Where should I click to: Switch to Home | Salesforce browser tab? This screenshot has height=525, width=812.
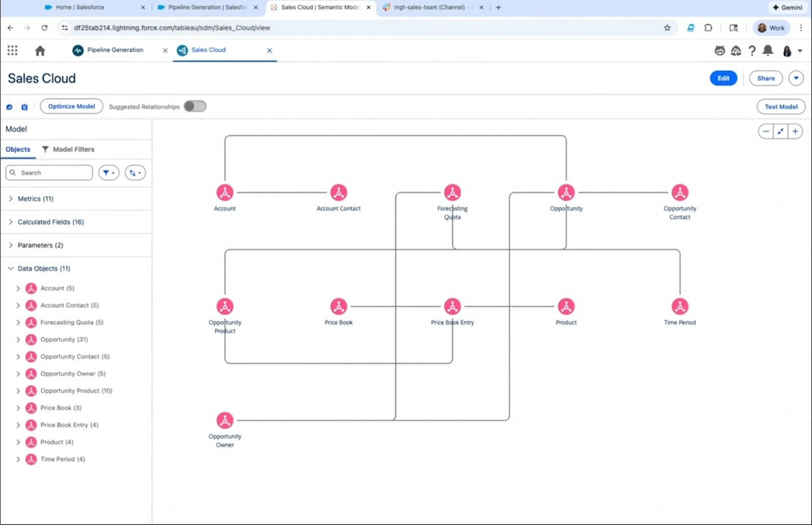[80, 7]
